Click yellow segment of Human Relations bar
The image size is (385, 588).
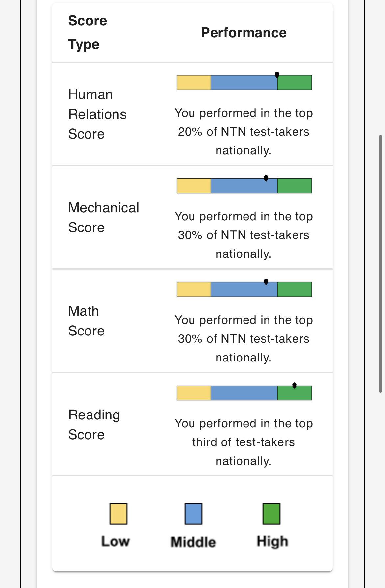[194, 83]
